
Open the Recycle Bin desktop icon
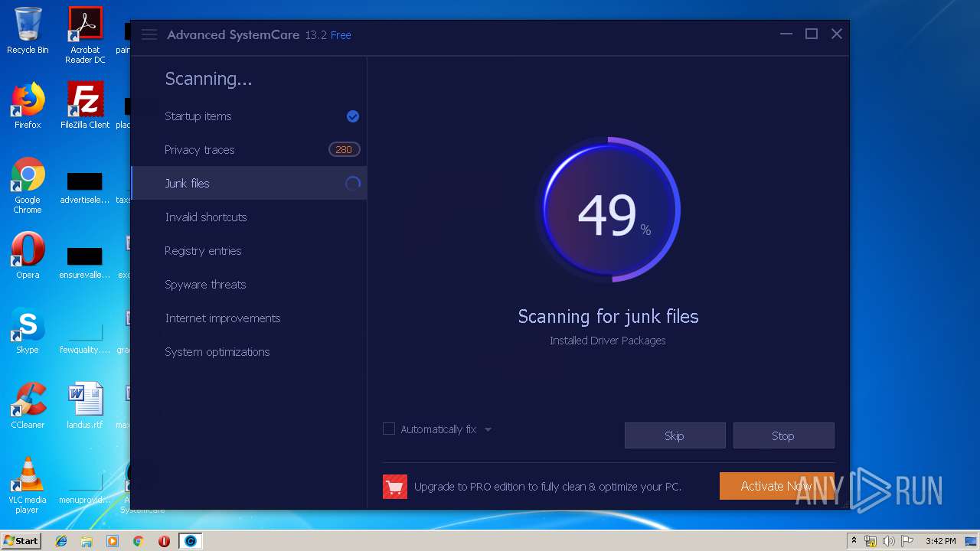click(x=28, y=31)
